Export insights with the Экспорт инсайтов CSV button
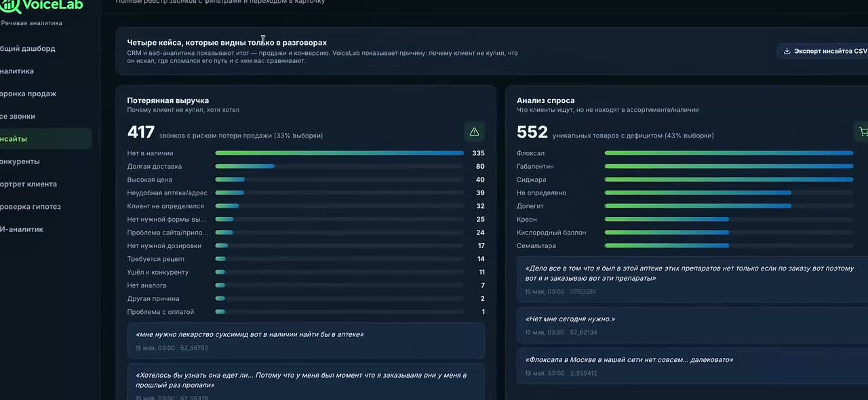Image resolution: width=868 pixels, height=400 pixels. [823, 51]
